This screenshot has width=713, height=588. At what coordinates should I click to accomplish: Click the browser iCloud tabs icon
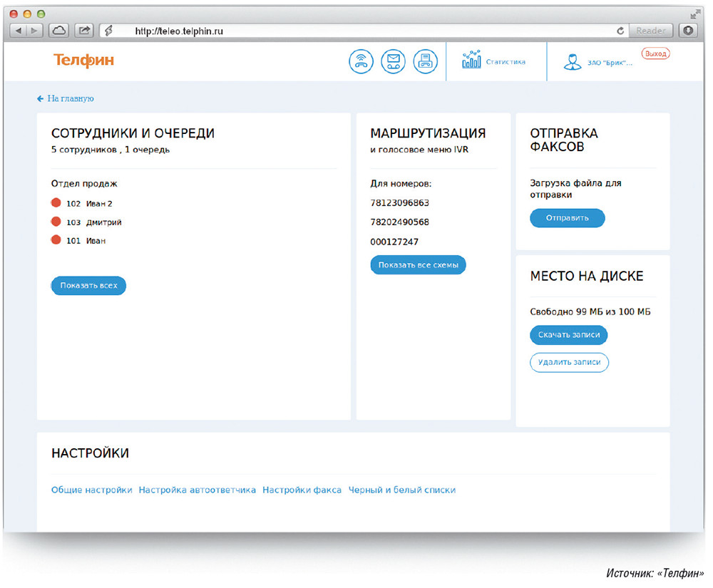click(59, 31)
